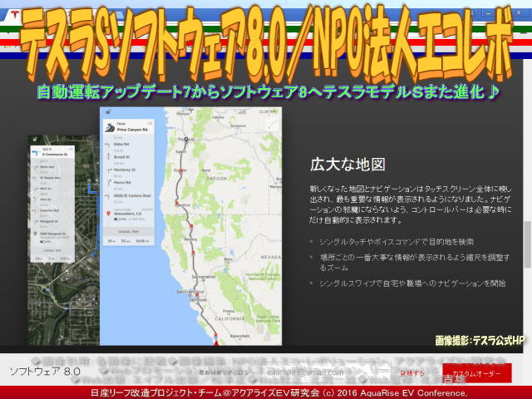The image size is (532, 399).
Task: Click the NEVADA label on the map
Action: click(270, 257)
